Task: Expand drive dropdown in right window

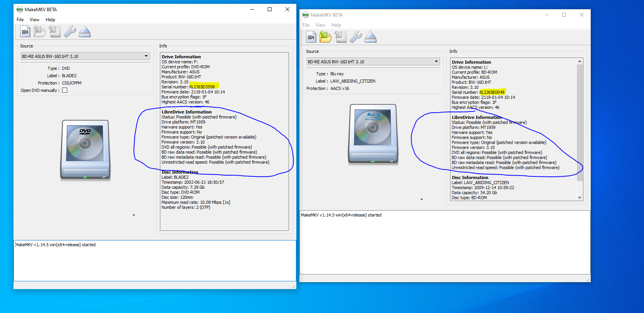Action: pos(436,62)
